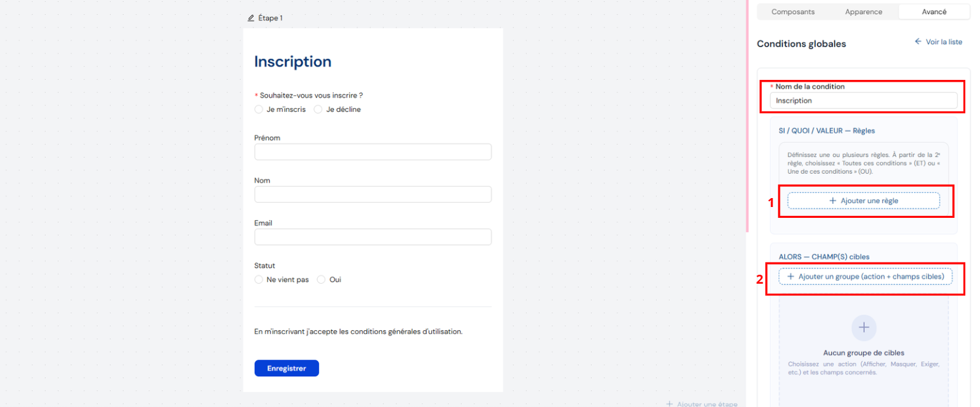Click the plus icon in Ajouter un groupe

[791, 277]
